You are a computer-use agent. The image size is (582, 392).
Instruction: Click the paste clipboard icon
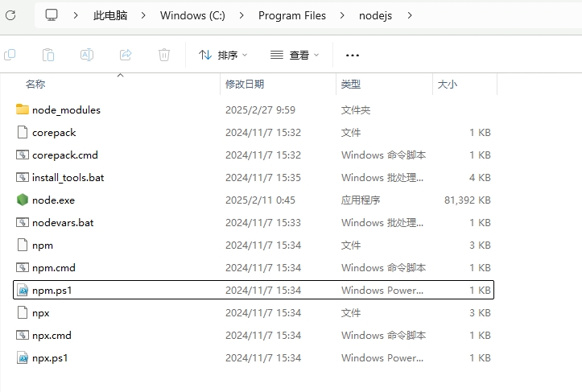[48, 55]
